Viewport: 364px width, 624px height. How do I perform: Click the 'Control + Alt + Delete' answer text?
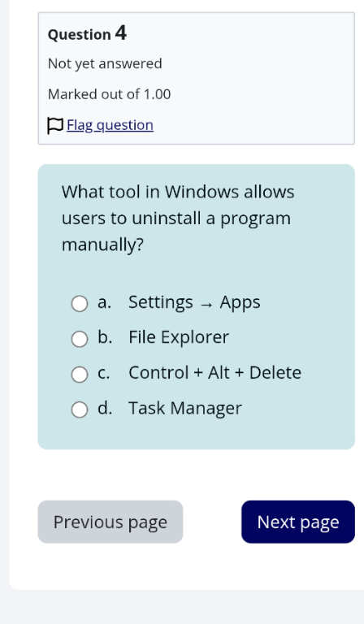[x=214, y=373]
